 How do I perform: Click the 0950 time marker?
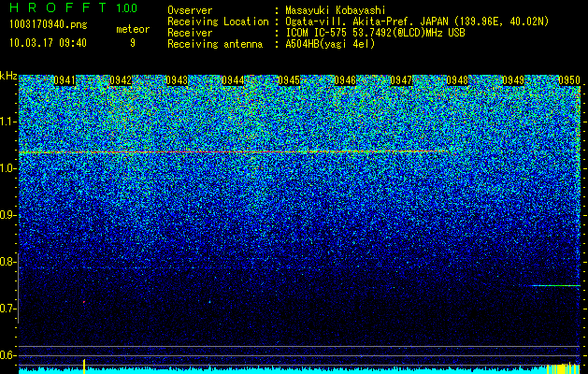click(x=569, y=80)
